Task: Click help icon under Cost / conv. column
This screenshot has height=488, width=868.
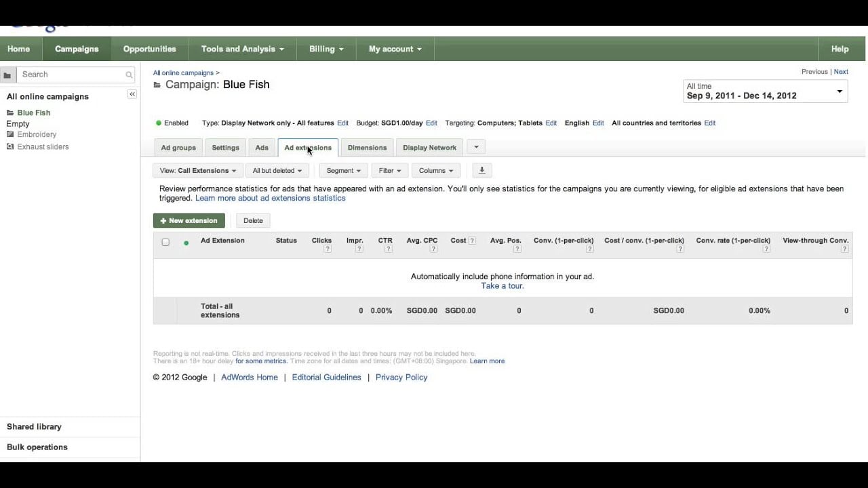Action: (680, 249)
